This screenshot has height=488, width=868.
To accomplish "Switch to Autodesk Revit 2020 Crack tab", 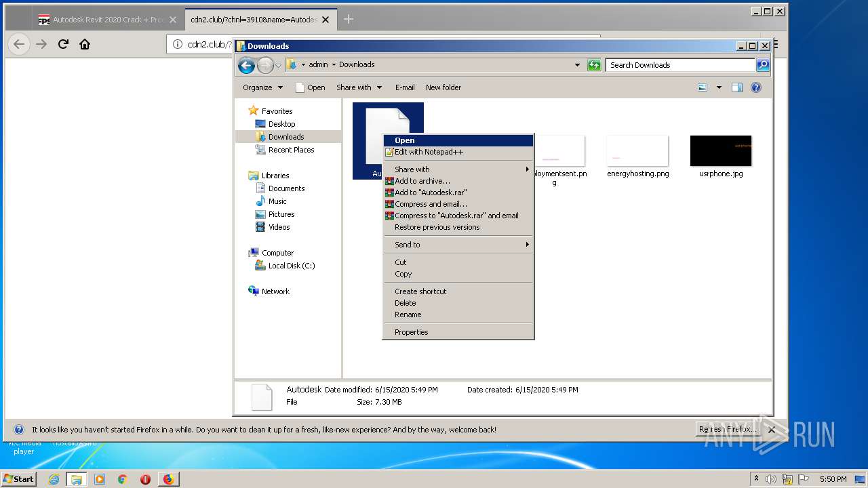I will click(x=108, y=20).
